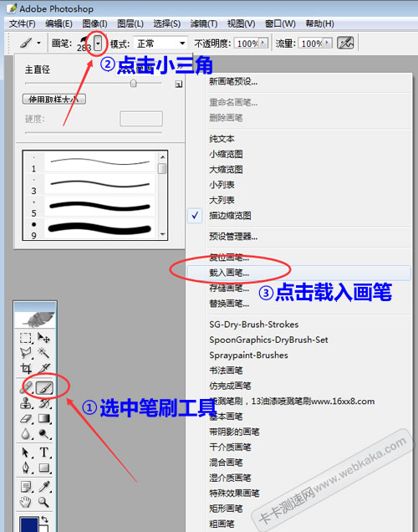The height and width of the screenshot is (532, 418).
Task: Select the Rectangle shape tool
Action: 43,468
